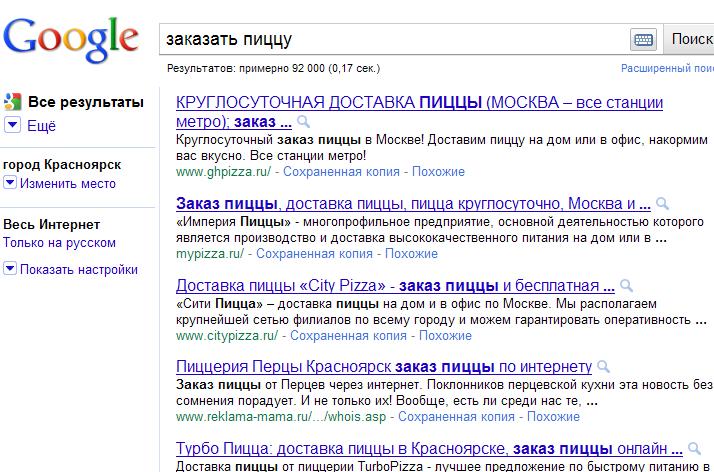Image resolution: width=714 pixels, height=472 pixels.
Task: Click Ещё in the sidebar
Action: (x=41, y=126)
